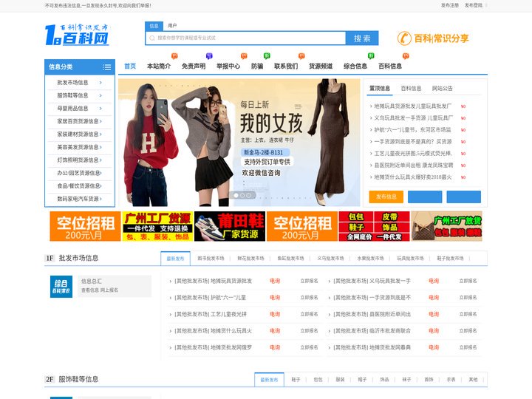The width and height of the screenshot is (532, 399).
Task: Select the first carousel dot on the banner
Action: tap(236, 196)
